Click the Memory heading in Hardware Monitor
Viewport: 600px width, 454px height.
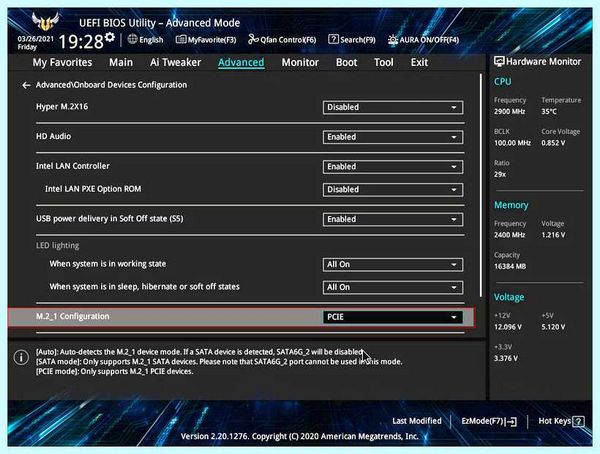[511, 205]
